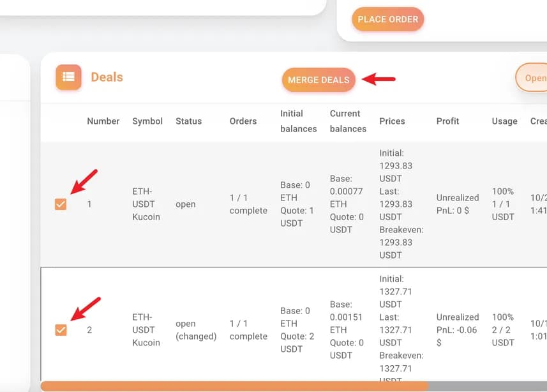Screen dimensions: 547x392
Task: Sort by the Number column header
Action: (103, 121)
